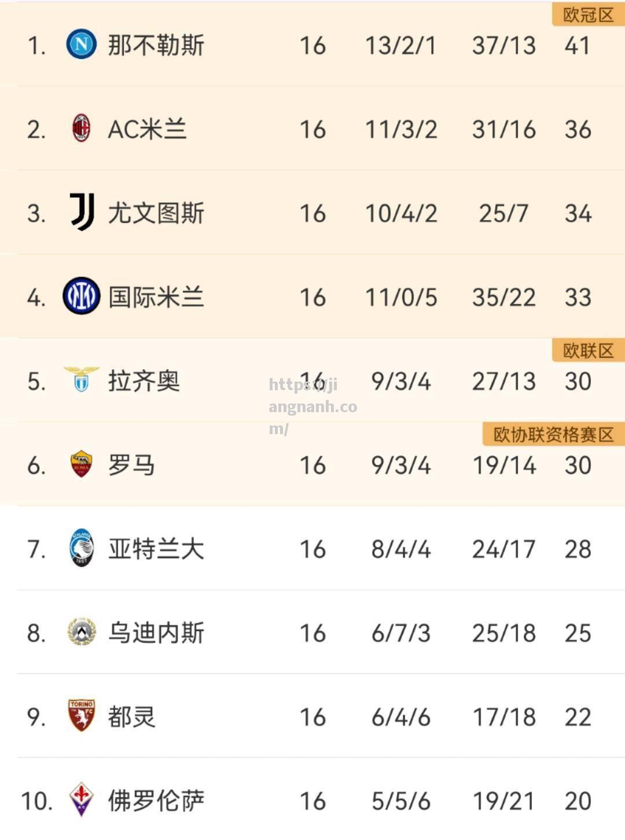The image size is (625, 840).
Task: Click the Torino bull crest
Action: [81, 716]
